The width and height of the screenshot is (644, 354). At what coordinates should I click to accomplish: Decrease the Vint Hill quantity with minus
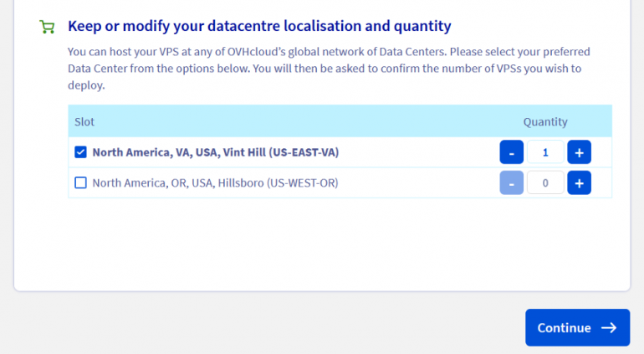512,153
